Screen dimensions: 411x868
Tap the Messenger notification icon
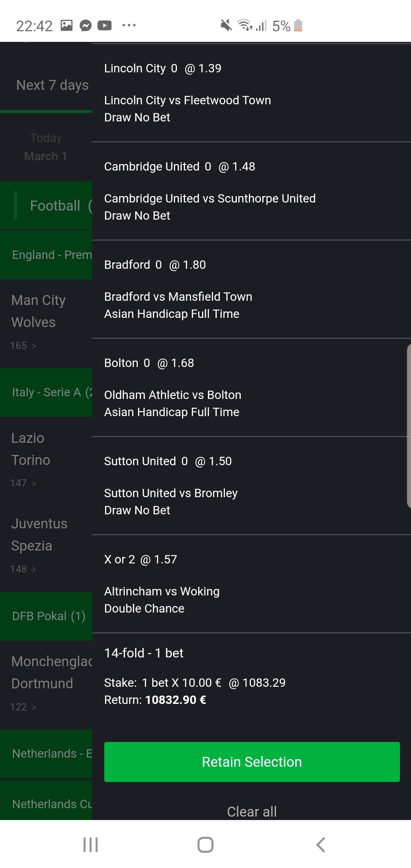tap(86, 26)
